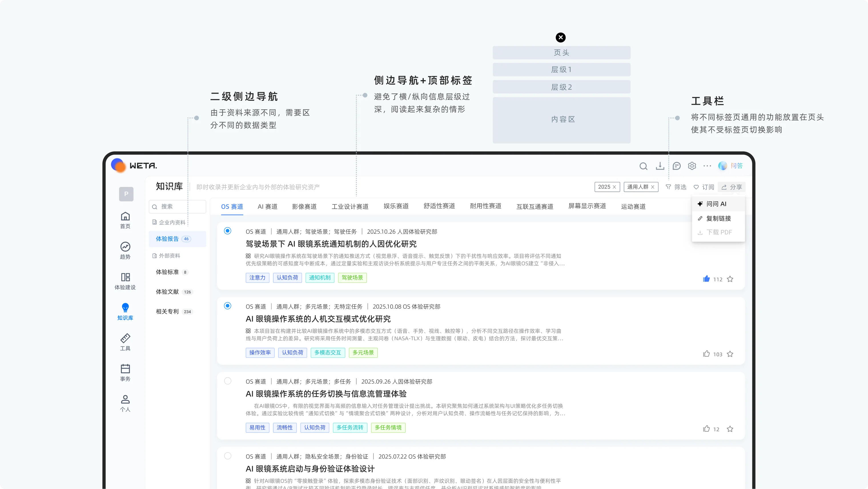868x489 pixels.
Task: Star the 任务切换与信息流管理体验 report
Action: pos(730,429)
